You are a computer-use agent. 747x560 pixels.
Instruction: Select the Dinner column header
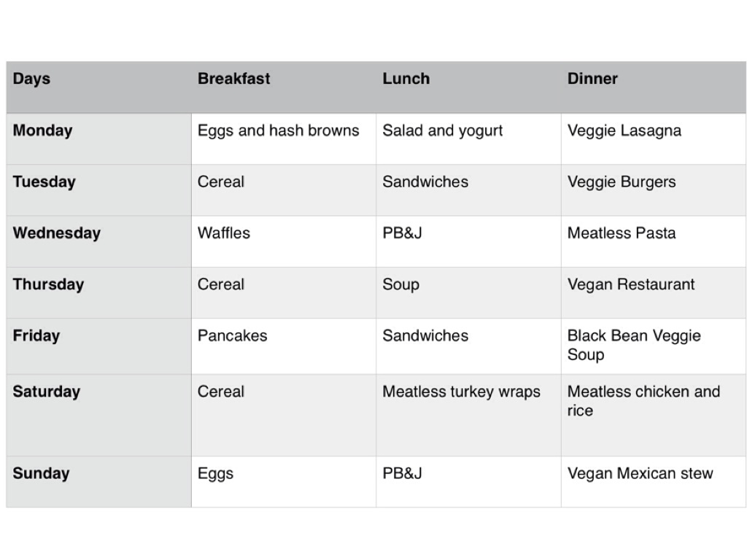pyautogui.click(x=592, y=79)
